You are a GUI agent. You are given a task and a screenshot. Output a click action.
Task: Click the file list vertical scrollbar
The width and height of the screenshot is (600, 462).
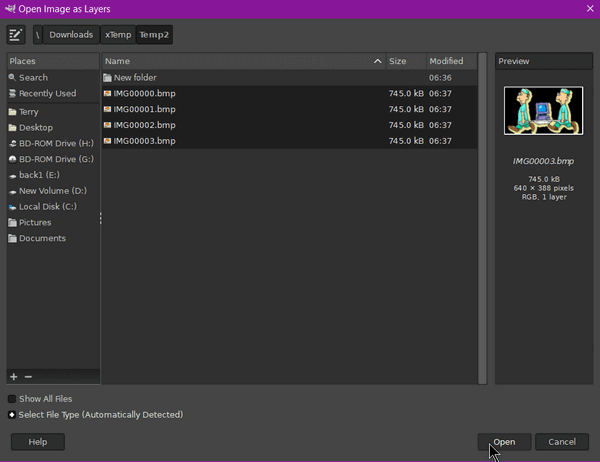(482, 218)
